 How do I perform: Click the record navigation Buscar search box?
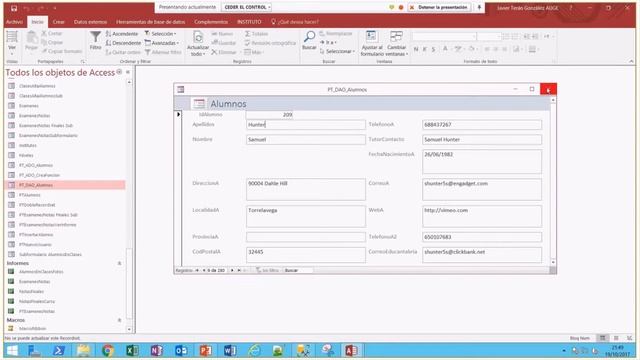[298, 270]
